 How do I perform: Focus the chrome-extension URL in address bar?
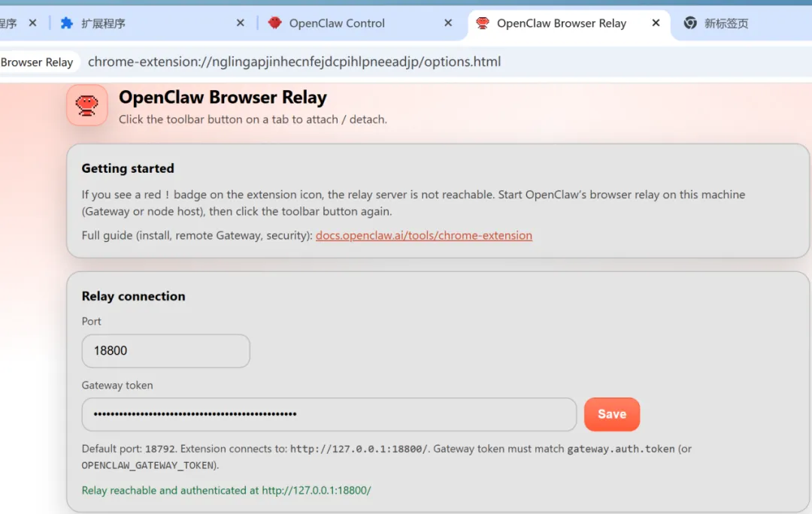pos(294,62)
